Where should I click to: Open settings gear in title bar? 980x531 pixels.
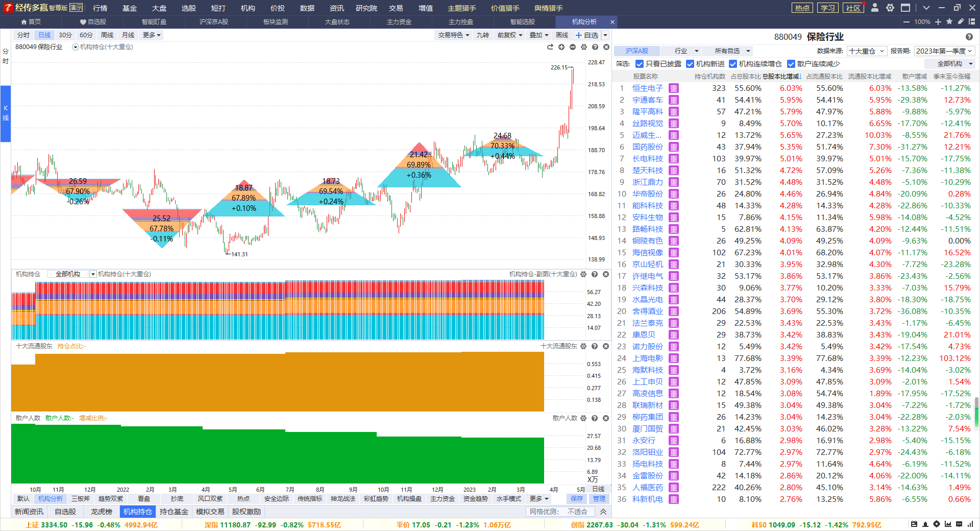coord(890,8)
